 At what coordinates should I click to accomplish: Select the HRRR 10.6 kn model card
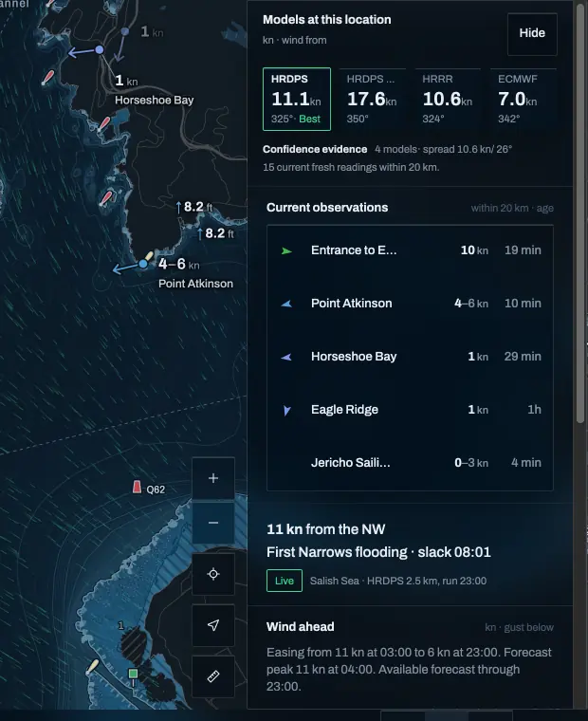pyautogui.click(x=448, y=99)
